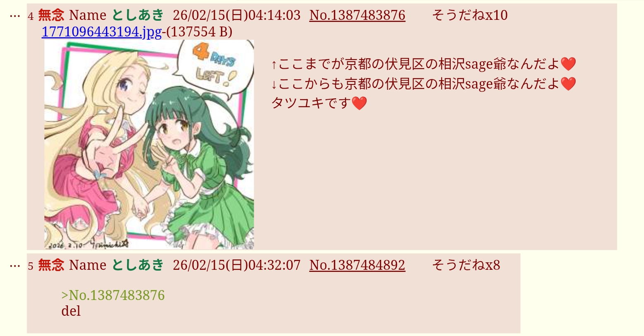Click the heart emoji ending the ↓ここから line
This screenshot has width=644, height=336.
click(568, 84)
